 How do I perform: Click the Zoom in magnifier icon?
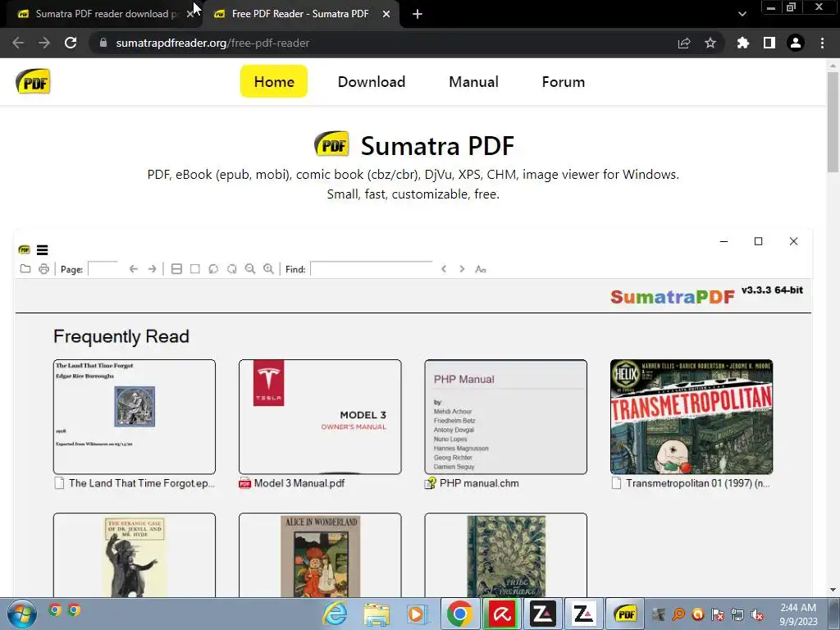click(x=268, y=269)
